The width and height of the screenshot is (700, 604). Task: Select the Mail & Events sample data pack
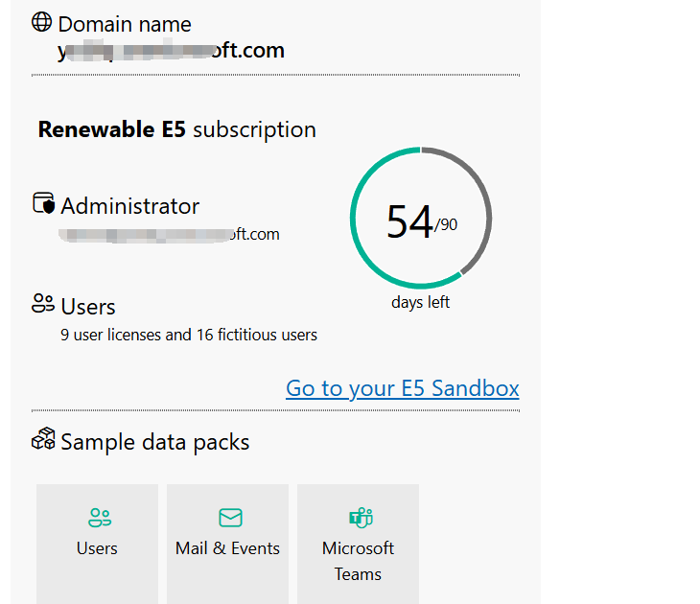pyautogui.click(x=227, y=545)
